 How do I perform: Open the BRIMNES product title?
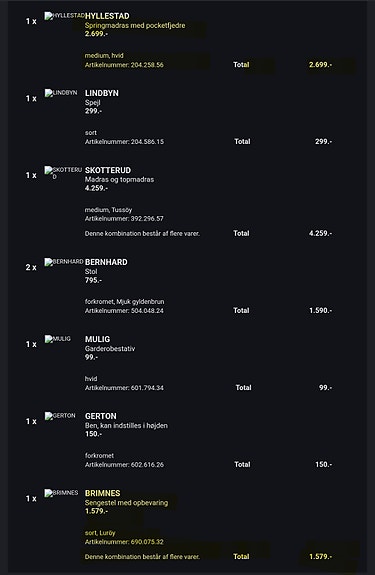(103, 493)
